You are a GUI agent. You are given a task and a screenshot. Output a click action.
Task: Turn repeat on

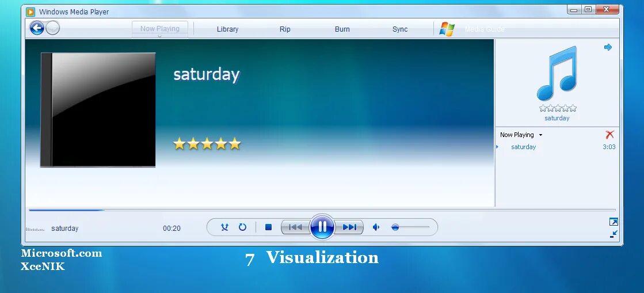pos(242,227)
